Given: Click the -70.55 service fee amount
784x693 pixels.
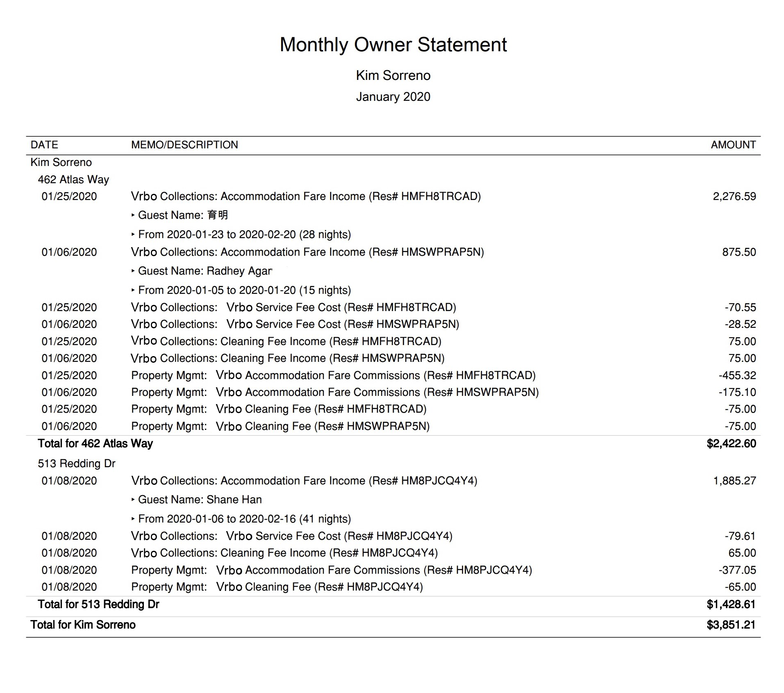Looking at the screenshot, I should pos(740,307).
